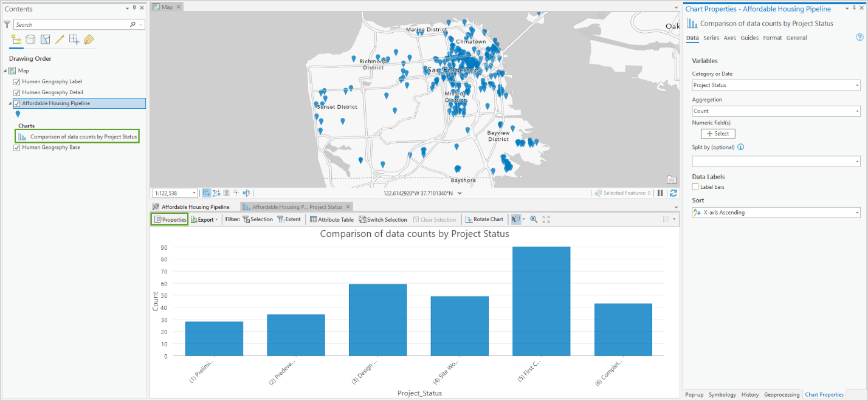Open List By Labeling tag icon
This screenshot has width=868, height=401.
[x=89, y=39]
